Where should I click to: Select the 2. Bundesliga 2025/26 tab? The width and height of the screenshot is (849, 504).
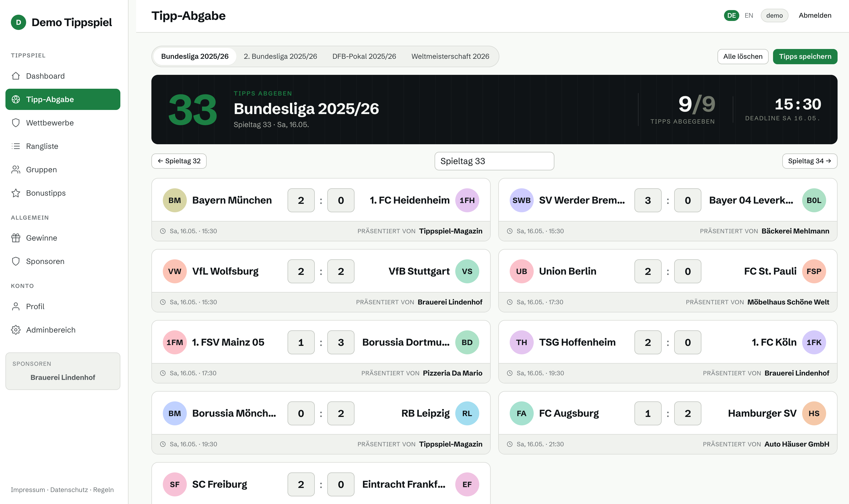pos(280,56)
